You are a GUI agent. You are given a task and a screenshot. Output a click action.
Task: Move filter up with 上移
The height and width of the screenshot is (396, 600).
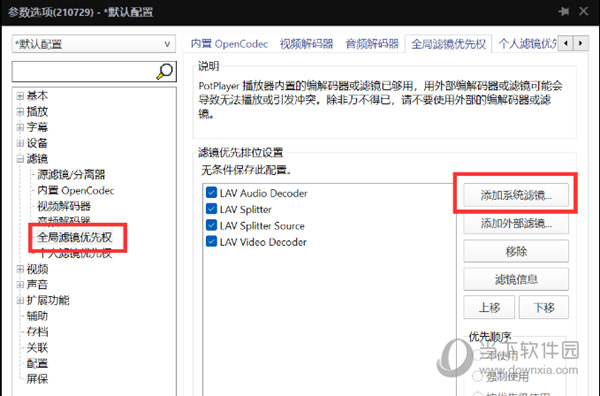(x=489, y=307)
